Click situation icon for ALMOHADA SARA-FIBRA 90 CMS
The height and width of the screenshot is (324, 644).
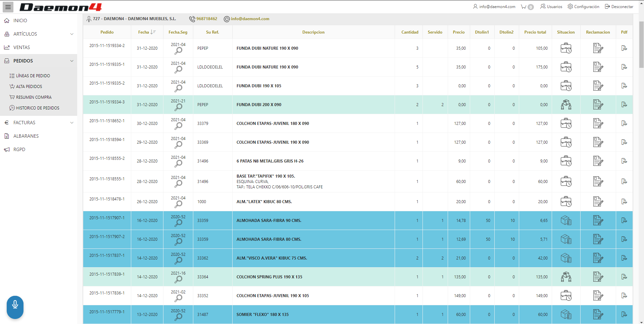(x=566, y=221)
